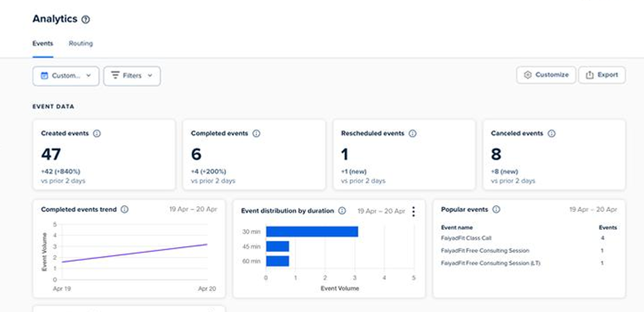Image resolution: width=644 pixels, height=312 pixels.
Task: Click the Customize button
Action: (546, 75)
